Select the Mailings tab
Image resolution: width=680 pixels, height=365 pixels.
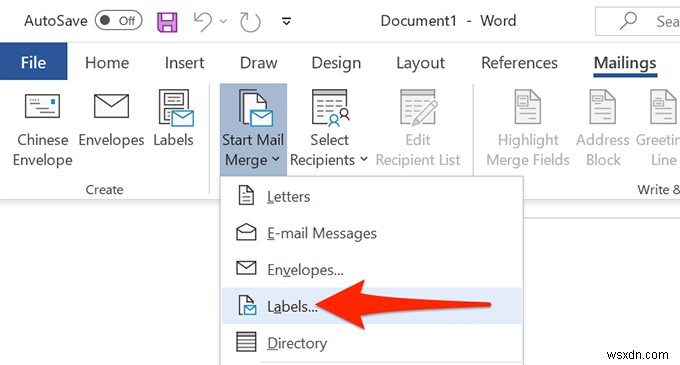click(625, 63)
